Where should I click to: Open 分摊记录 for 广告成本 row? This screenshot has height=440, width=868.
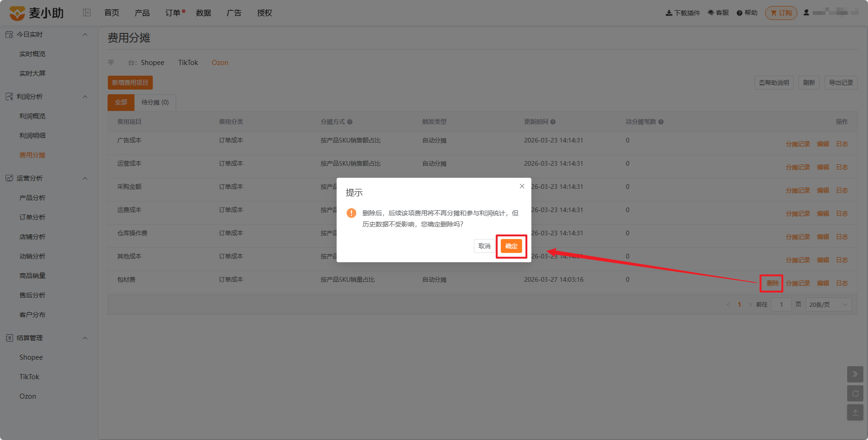[798, 144]
